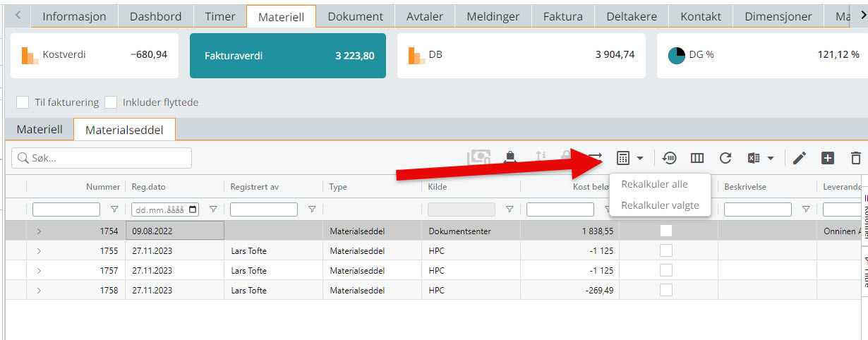
Task: Open the Meldinger tab
Action: point(493,16)
